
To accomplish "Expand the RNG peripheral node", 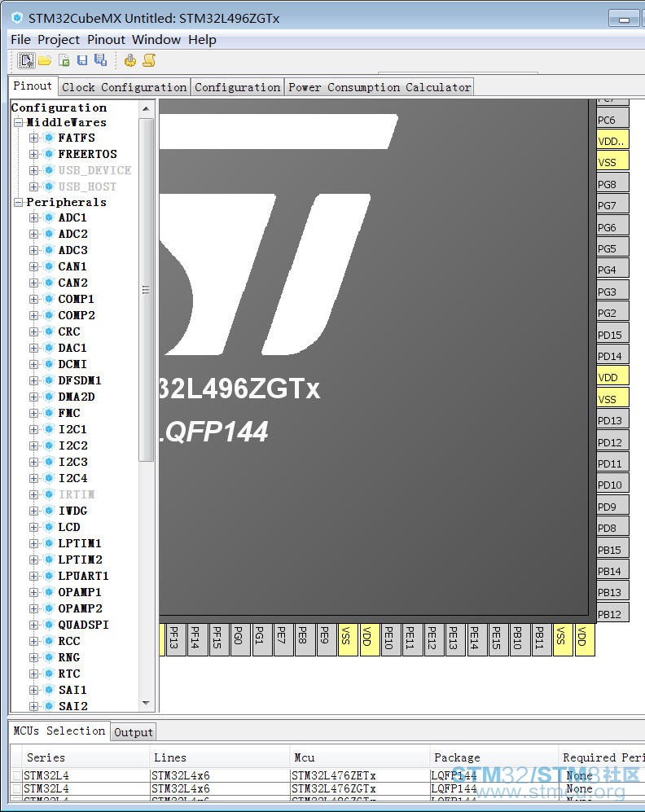I will tap(33, 658).
